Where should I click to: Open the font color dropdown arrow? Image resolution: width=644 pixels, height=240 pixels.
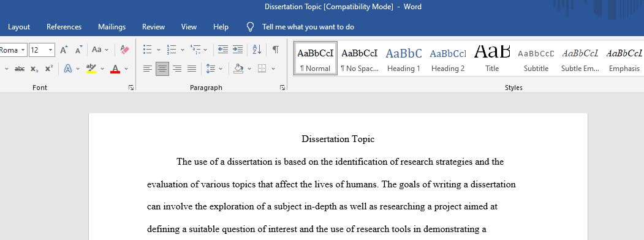(126, 69)
